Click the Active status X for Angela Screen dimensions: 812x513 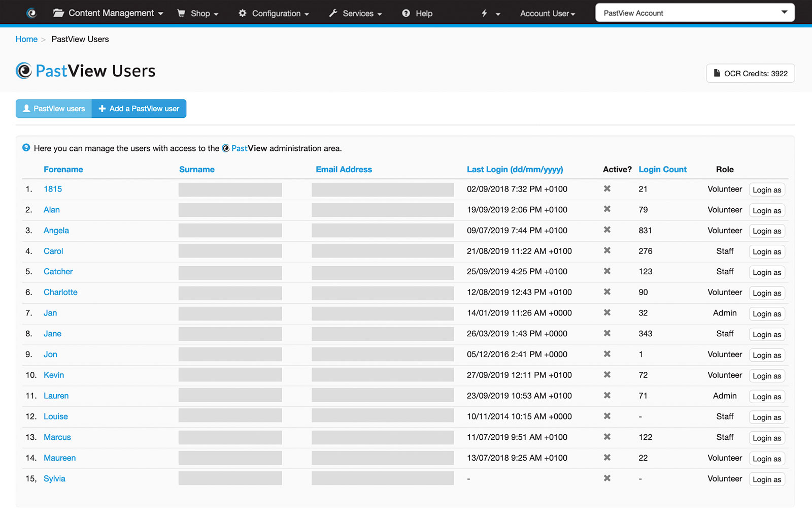click(607, 230)
